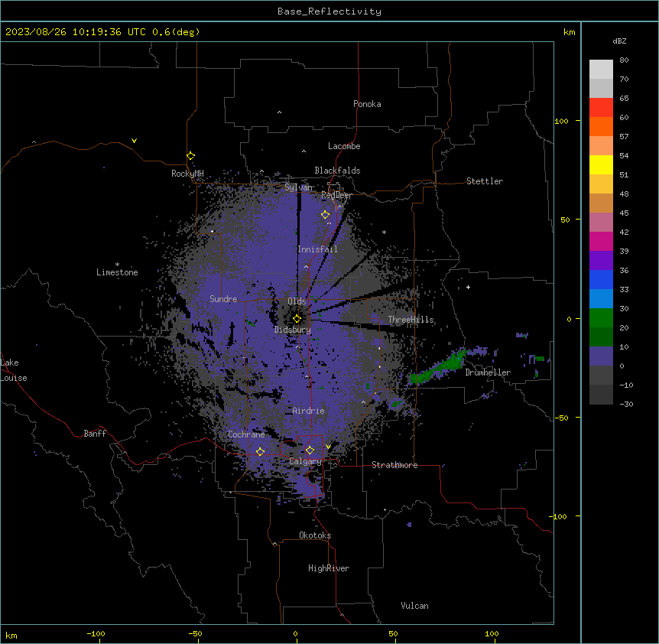This screenshot has height=644, width=659.
Task: Click the Ponoka city label
Action: [x=367, y=104]
